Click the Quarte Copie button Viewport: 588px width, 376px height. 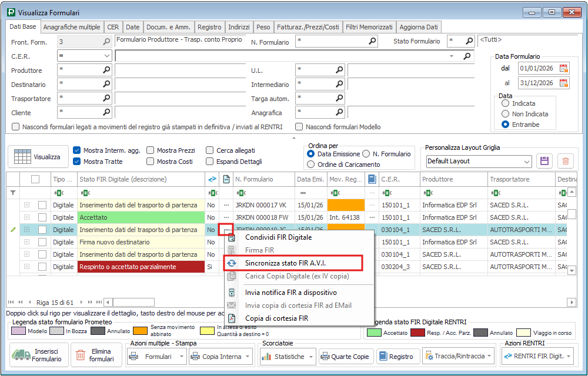point(345,357)
